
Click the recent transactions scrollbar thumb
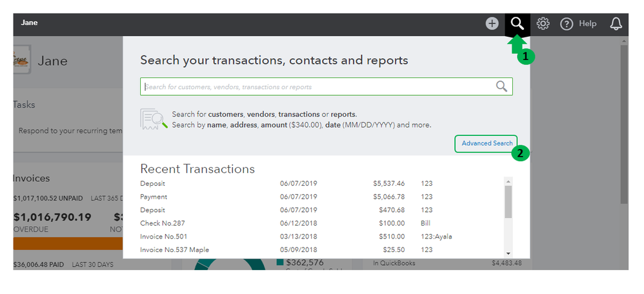pos(508,202)
